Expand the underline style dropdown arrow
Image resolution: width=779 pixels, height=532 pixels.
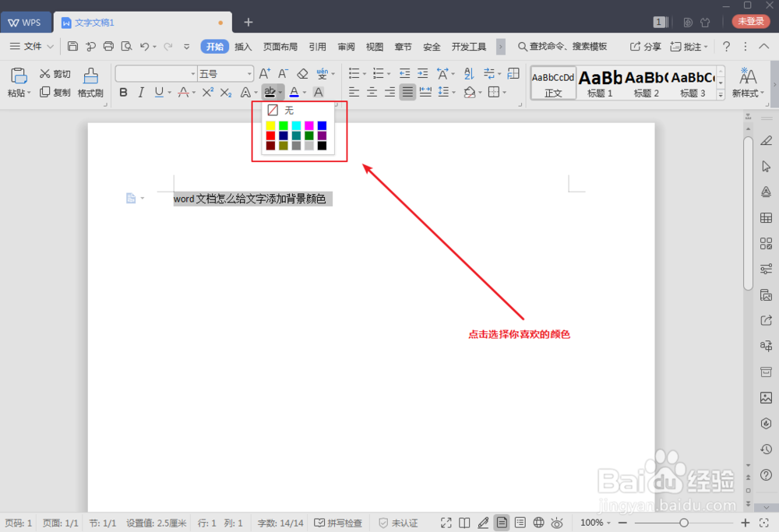point(169,92)
